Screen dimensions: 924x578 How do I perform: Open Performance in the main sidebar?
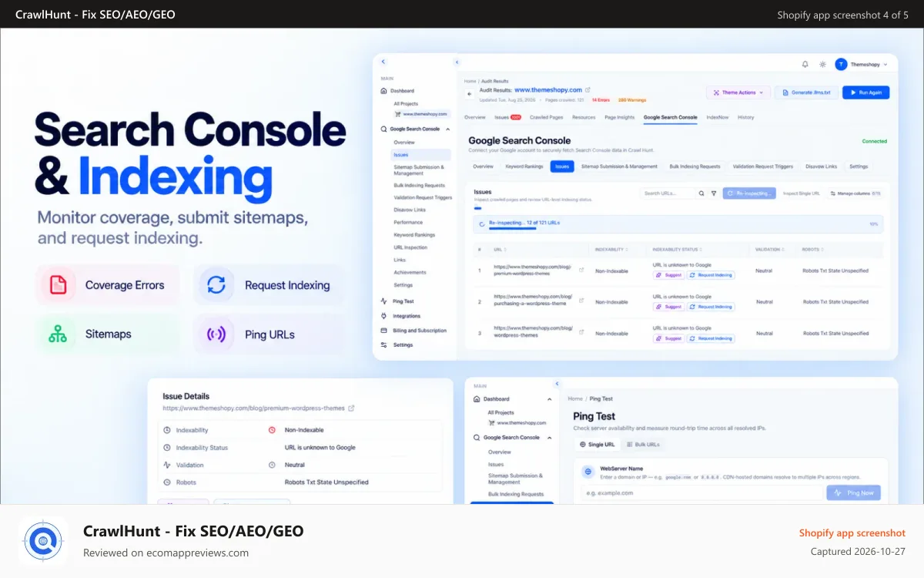[x=408, y=222]
